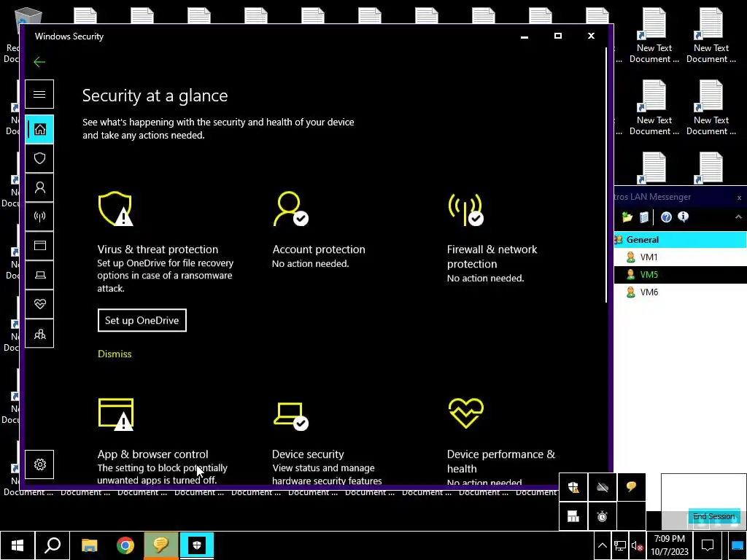
Task: Collapse the General group in LAN Messenger
Action: pos(680,239)
